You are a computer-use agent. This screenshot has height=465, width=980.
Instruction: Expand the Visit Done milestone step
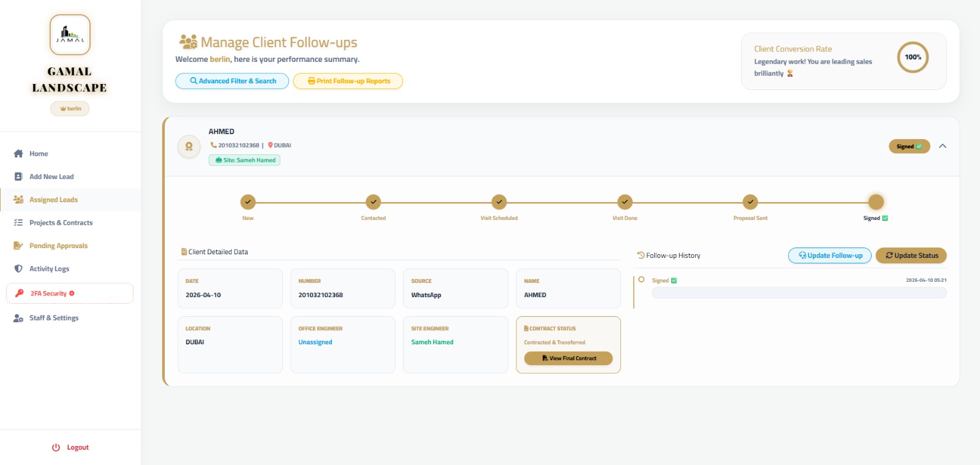point(624,202)
